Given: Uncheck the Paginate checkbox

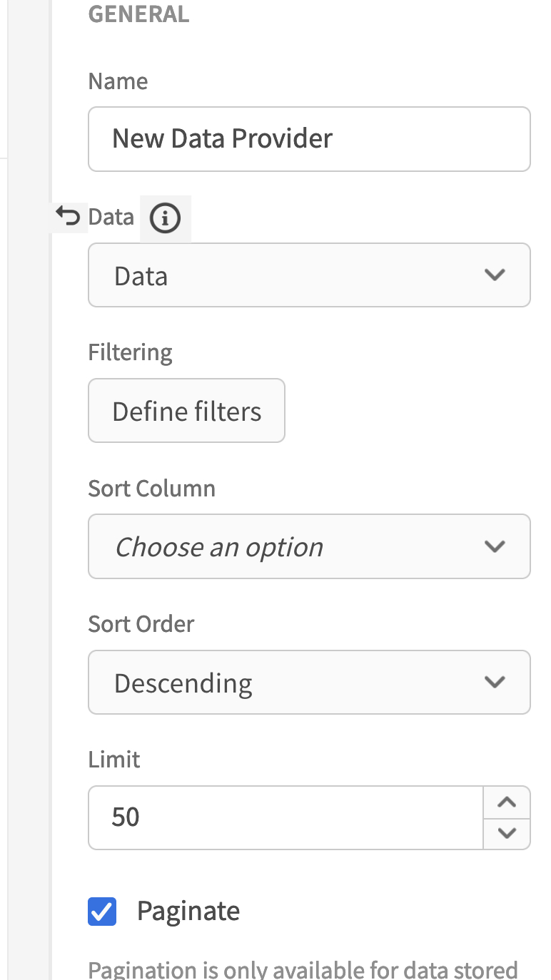Looking at the screenshot, I should click(102, 911).
